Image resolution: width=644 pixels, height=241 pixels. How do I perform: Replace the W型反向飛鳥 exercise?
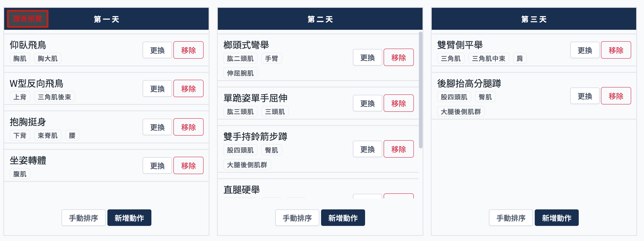coord(157,89)
